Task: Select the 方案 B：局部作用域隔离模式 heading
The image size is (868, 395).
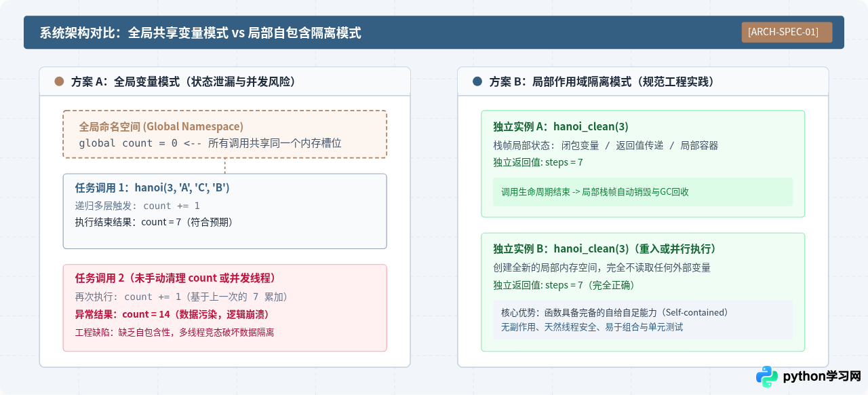Action: [601, 81]
